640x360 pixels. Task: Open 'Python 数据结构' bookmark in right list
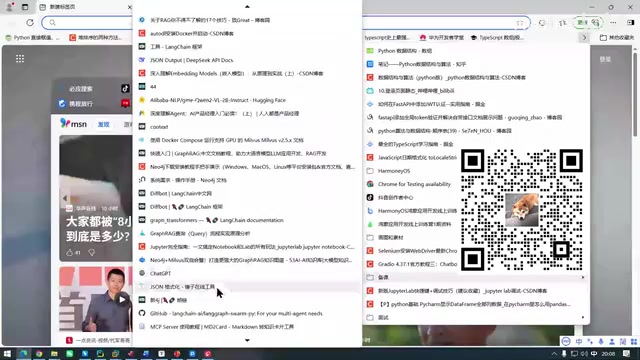(x=476, y=51)
